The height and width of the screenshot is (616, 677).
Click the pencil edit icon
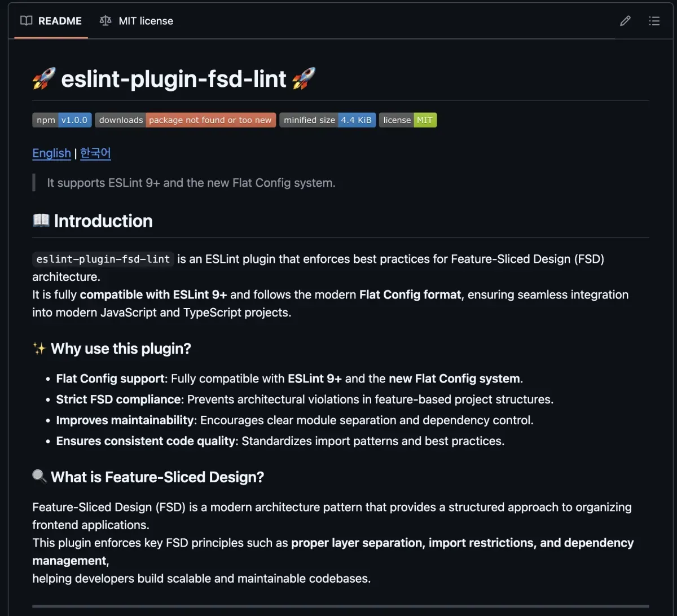pyautogui.click(x=625, y=21)
